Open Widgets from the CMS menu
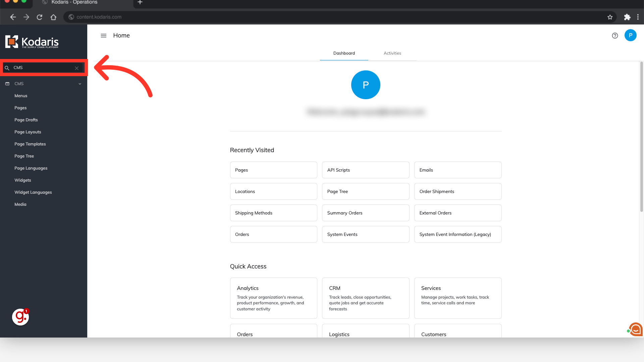 coord(23,180)
